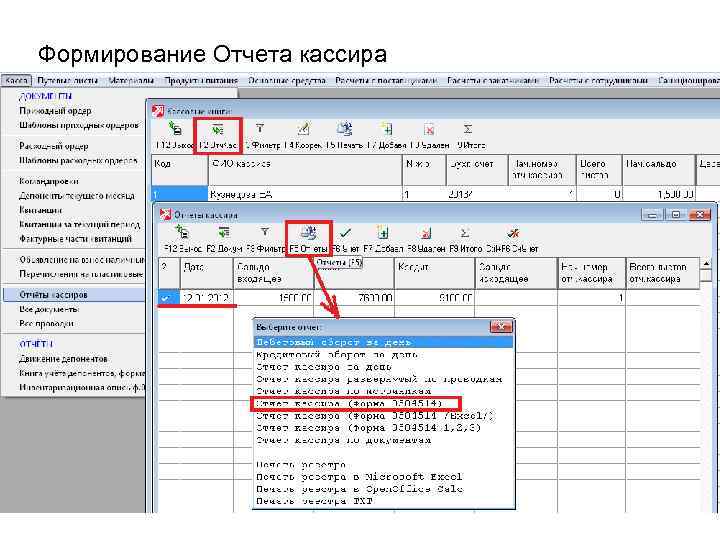
Task: Open the Расчеты с заказчиками menu
Action: pos(493,81)
